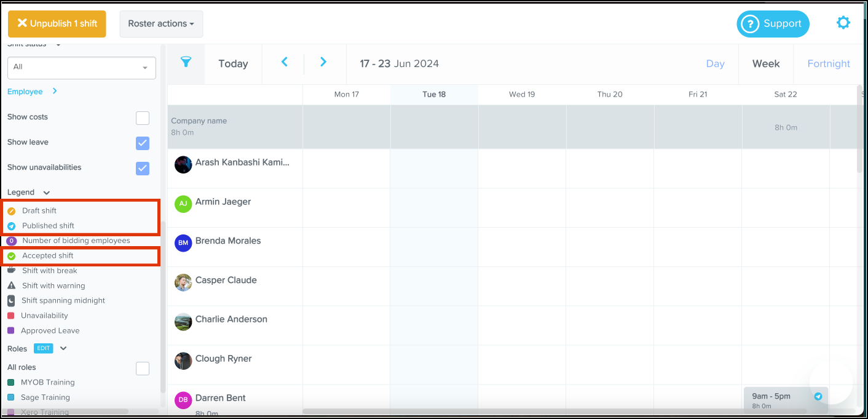Go to next week arrow
868x419 pixels.
(x=323, y=62)
